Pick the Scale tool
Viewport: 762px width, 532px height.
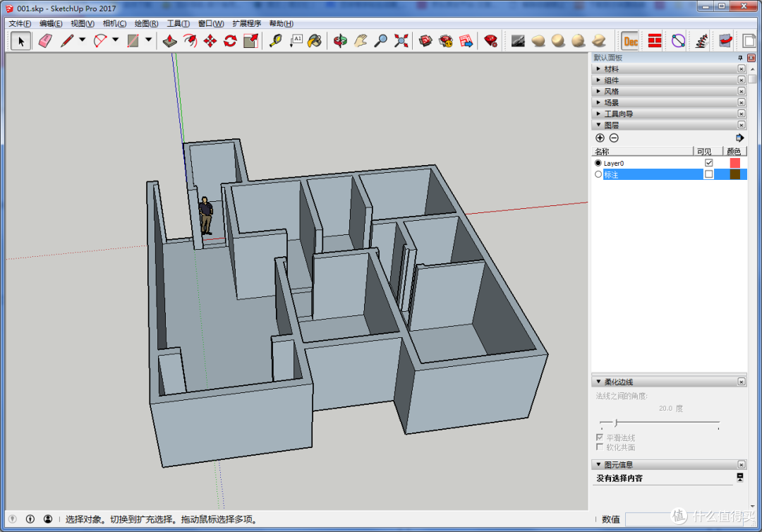pos(250,41)
